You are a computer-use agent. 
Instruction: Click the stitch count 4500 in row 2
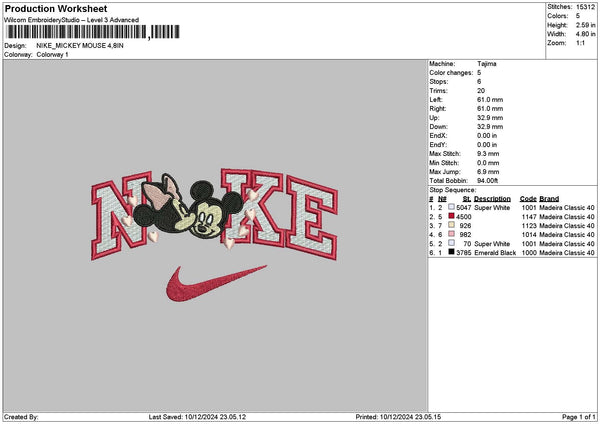(x=463, y=217)
